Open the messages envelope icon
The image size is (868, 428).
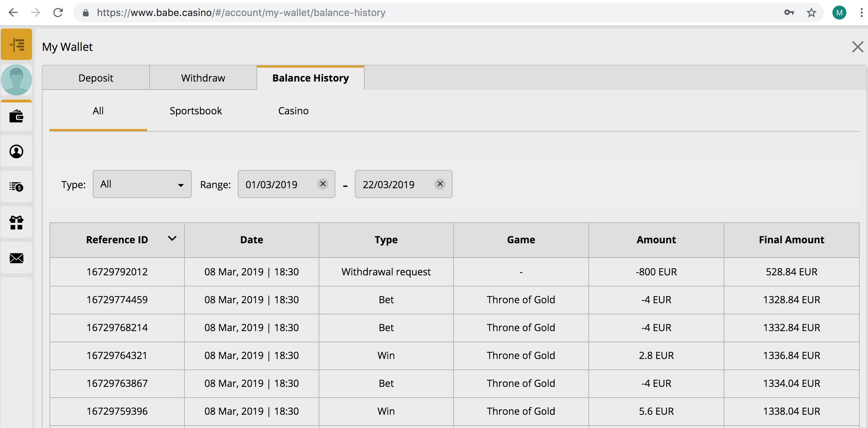[16, 258]
